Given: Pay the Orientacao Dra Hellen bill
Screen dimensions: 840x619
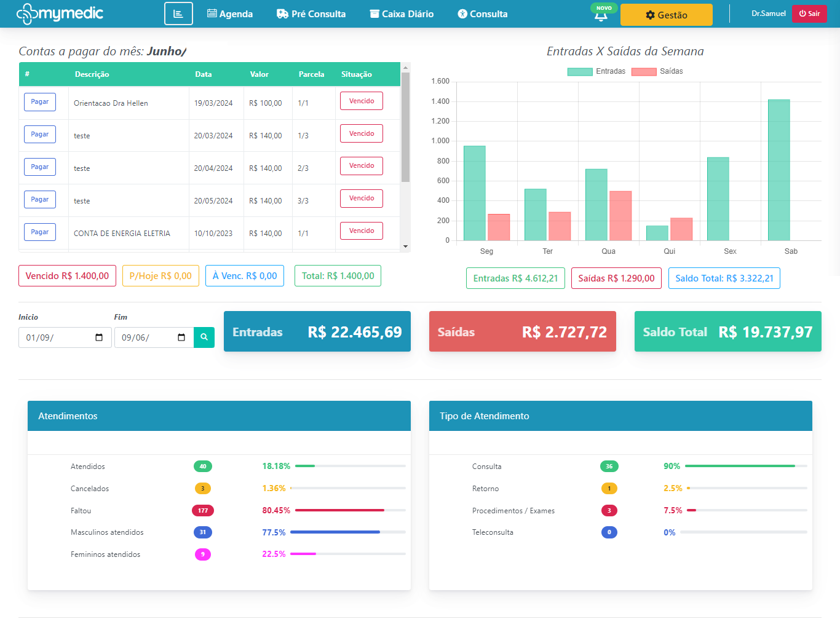Looking at the screenshot, I should [x=40, y=102].
